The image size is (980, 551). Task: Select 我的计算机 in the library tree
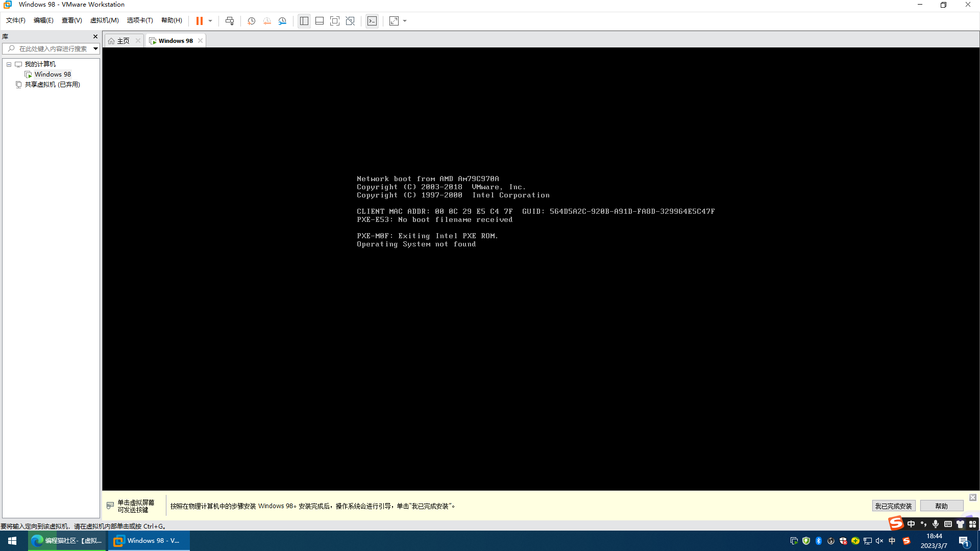click(40, 64)
